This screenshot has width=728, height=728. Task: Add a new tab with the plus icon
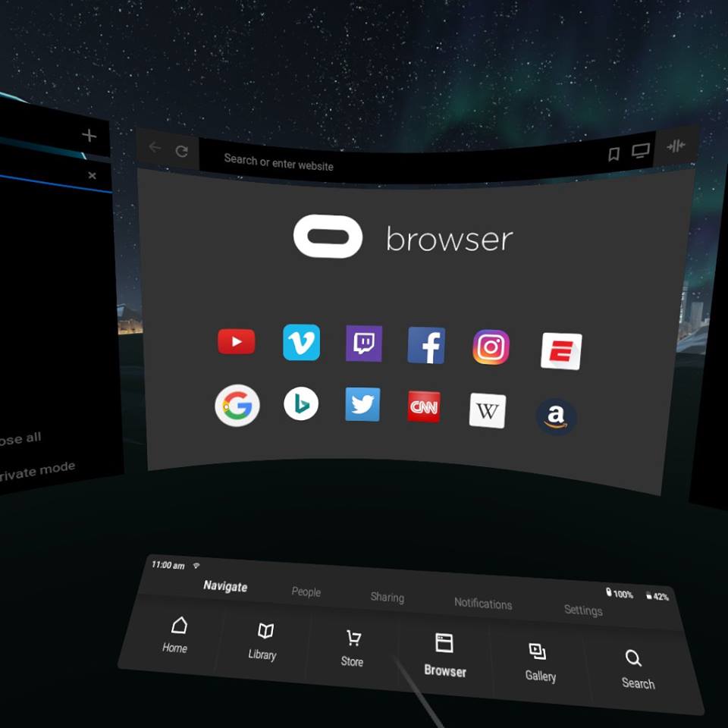[x=89, y=135]
